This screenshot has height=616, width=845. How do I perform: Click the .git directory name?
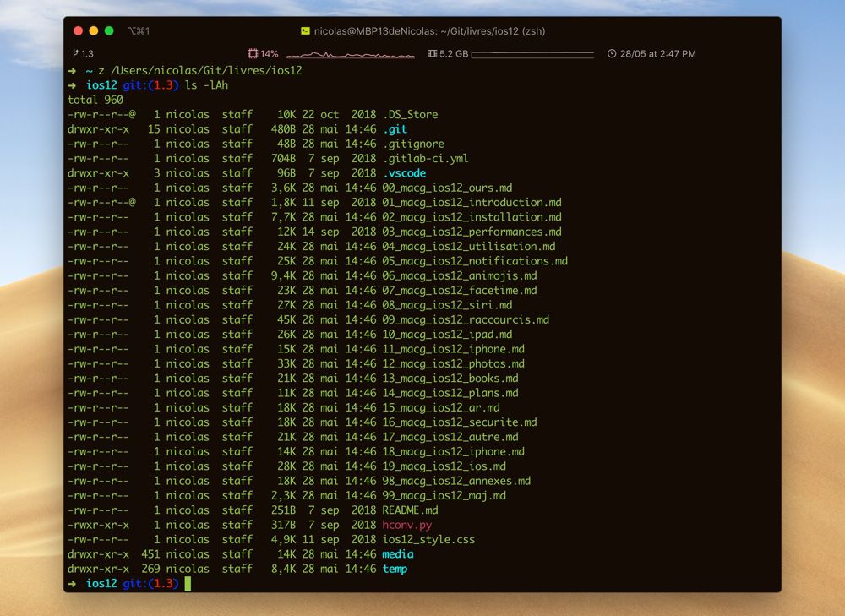point(395,128)
